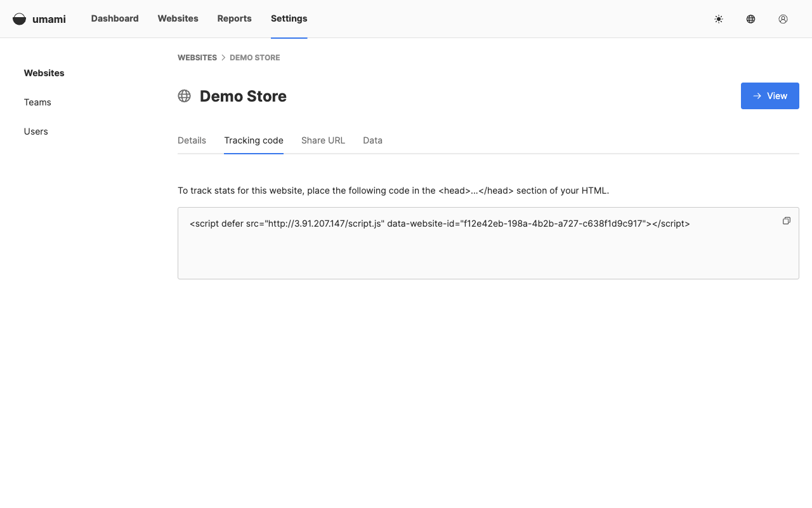Select Settings in top navigation
The width and height of the screenshot is (812, 508).
pyautogui.click(x=289, y=18)
